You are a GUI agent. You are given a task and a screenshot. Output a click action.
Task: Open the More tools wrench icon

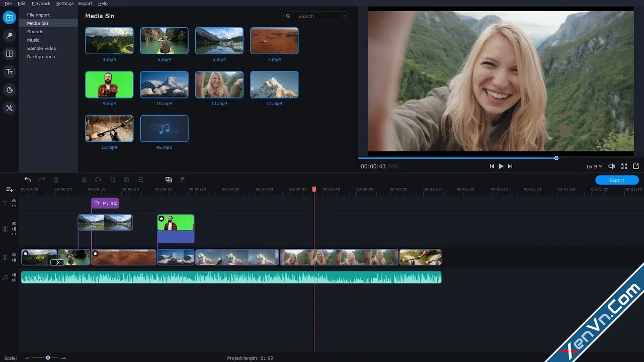[9, 108]
